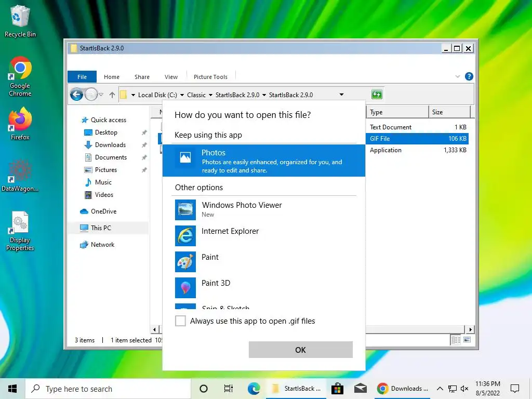Refresh the folder with green button

377,95
